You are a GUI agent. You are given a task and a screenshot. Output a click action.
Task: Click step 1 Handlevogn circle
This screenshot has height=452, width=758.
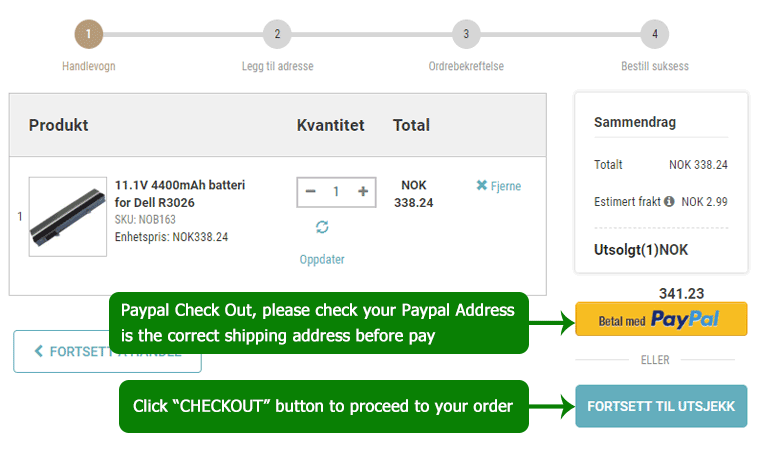tap(88, 34)
